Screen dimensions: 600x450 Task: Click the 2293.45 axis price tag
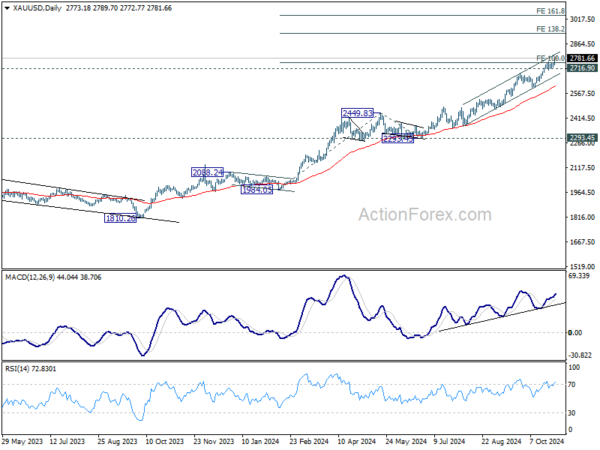tap(582, 138)
